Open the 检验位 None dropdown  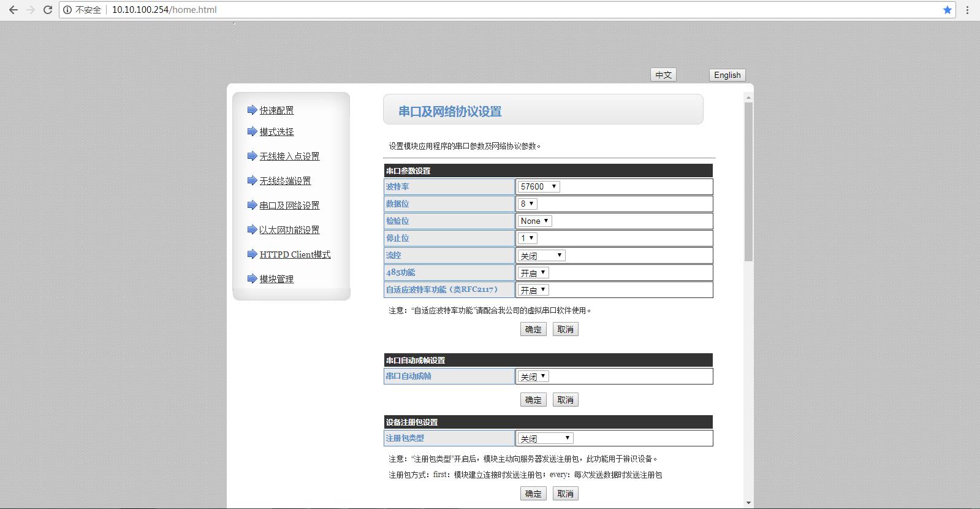click(534, 221)
